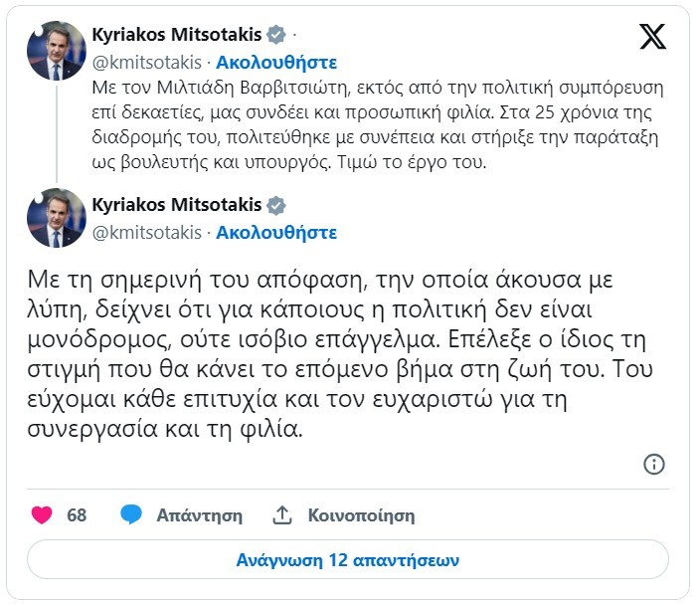Click the Απάντηση reply label
This screenshot has width=700, height=606.
coord(200,515)
